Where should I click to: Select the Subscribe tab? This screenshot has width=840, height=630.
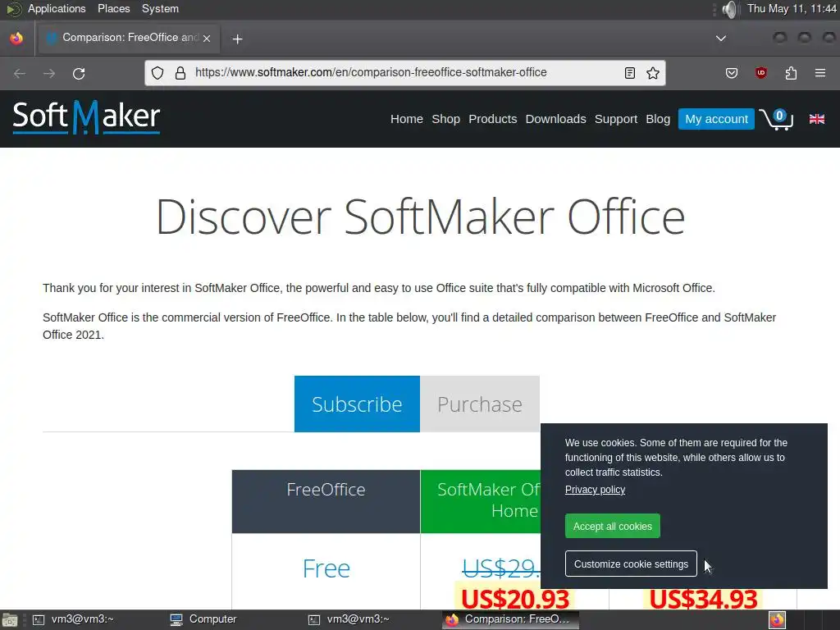pos(357,404)
